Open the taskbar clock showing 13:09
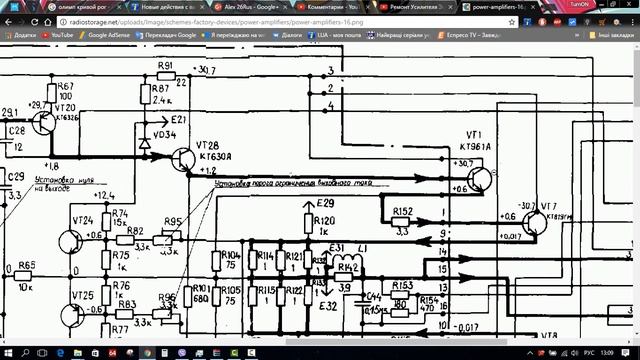640x360 pixels. pos(607,353)
